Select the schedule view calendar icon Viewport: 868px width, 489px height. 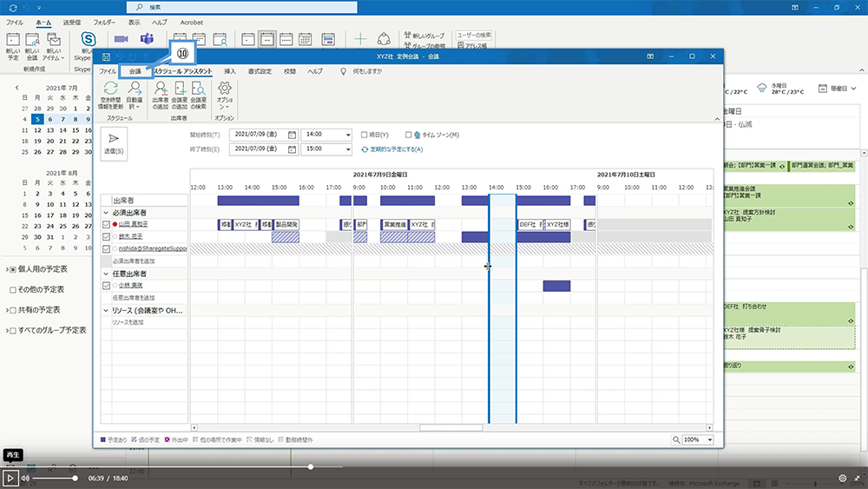328,39
